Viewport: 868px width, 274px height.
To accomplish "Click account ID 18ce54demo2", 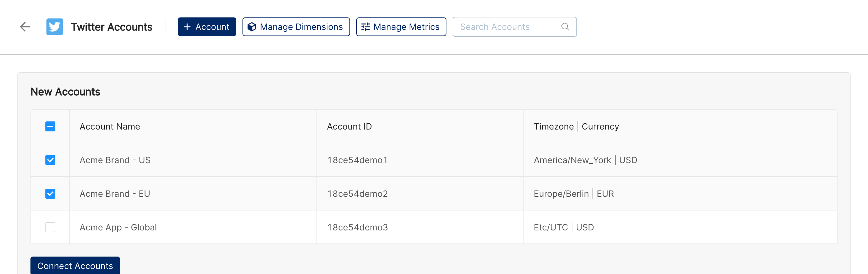I will (357, 194).
